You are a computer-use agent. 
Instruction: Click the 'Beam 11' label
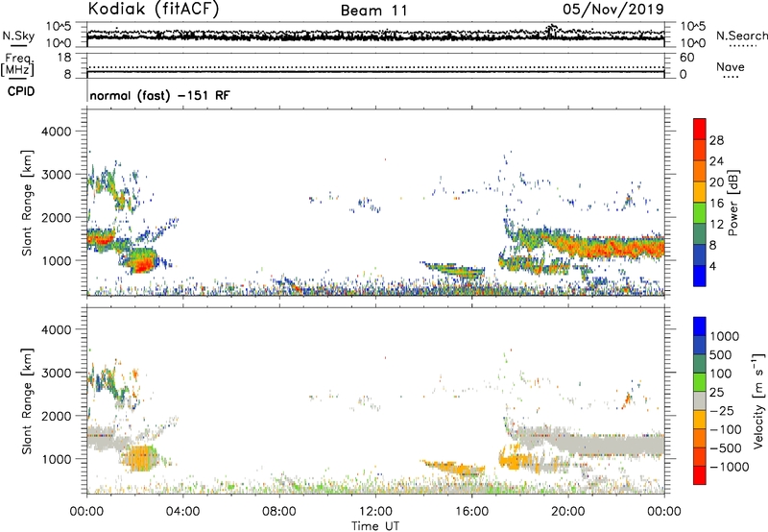(374, 11)
